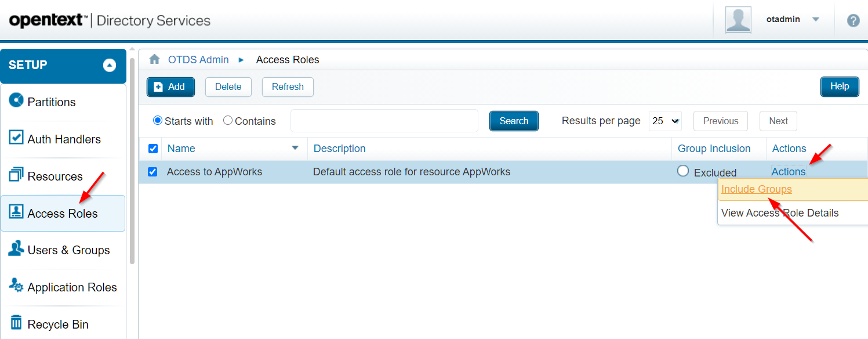Click the Resources stacked-windows icon
868x339 pixels.
click(x=16, y=175)
